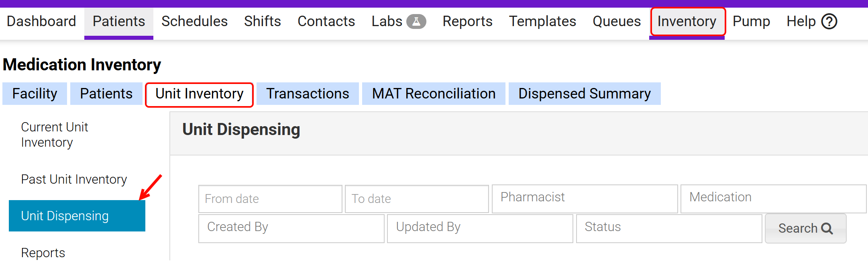Click the To date input field
The width and height of the screenshot is (868, 262).
tap(417, 199)
